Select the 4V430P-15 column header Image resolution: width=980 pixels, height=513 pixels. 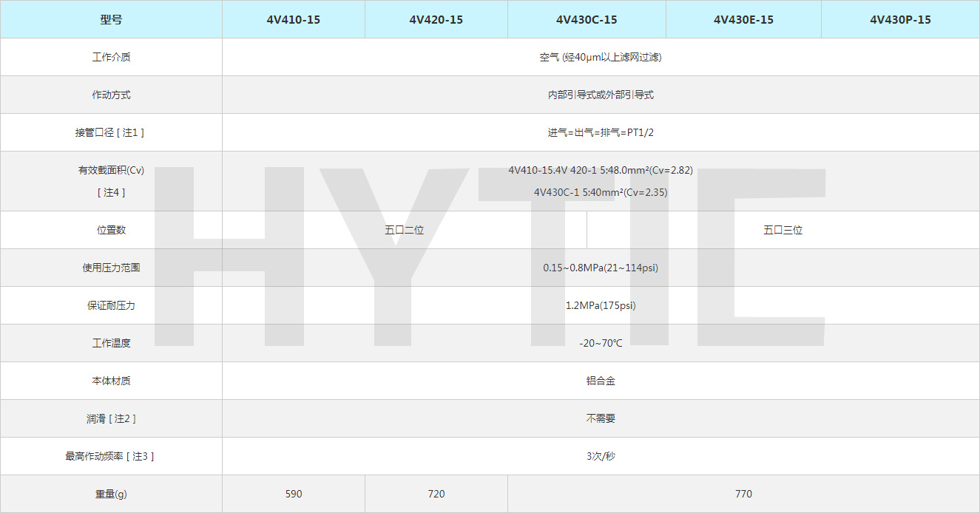coord(900,19)
